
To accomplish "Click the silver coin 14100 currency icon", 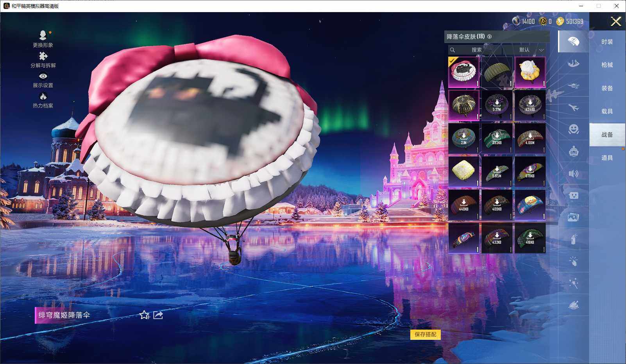I will pos(516,21).
